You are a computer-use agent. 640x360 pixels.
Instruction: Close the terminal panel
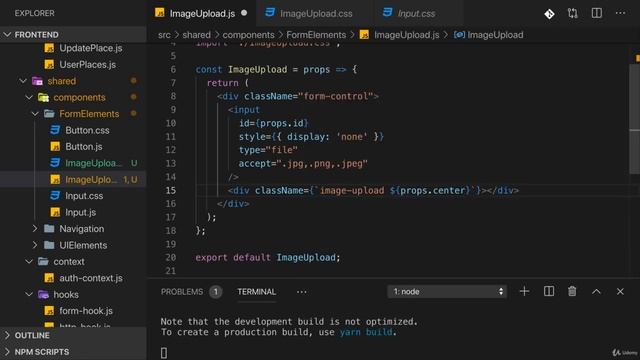620,291
